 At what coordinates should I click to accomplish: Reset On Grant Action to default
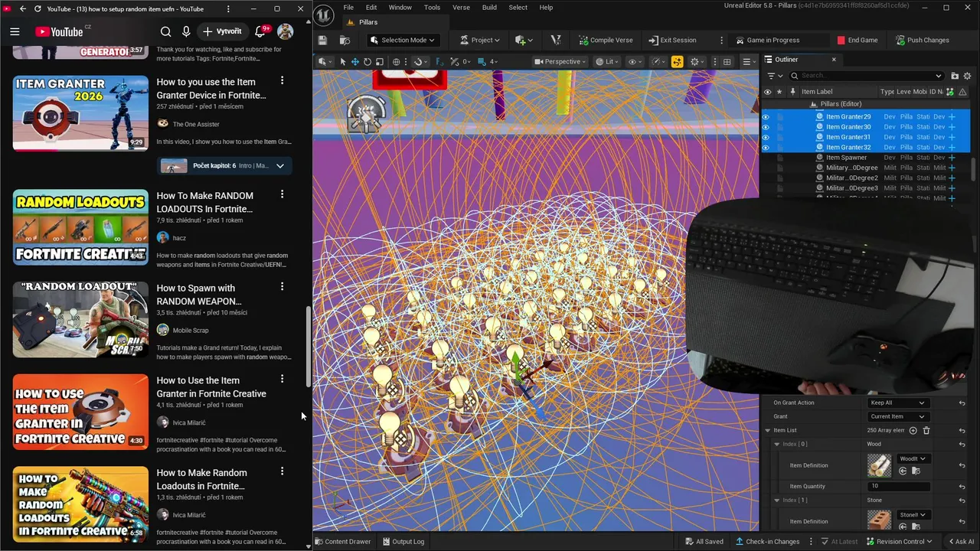pos(962,403)
